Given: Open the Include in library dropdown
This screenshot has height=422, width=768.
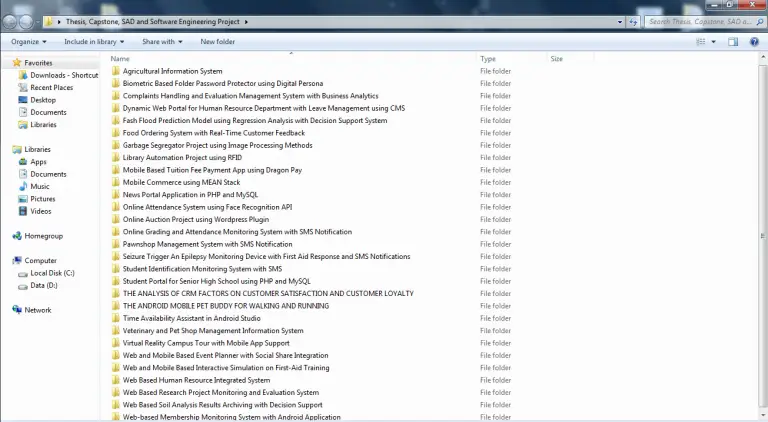Looking at the screenshot, I should pos(94,42).
